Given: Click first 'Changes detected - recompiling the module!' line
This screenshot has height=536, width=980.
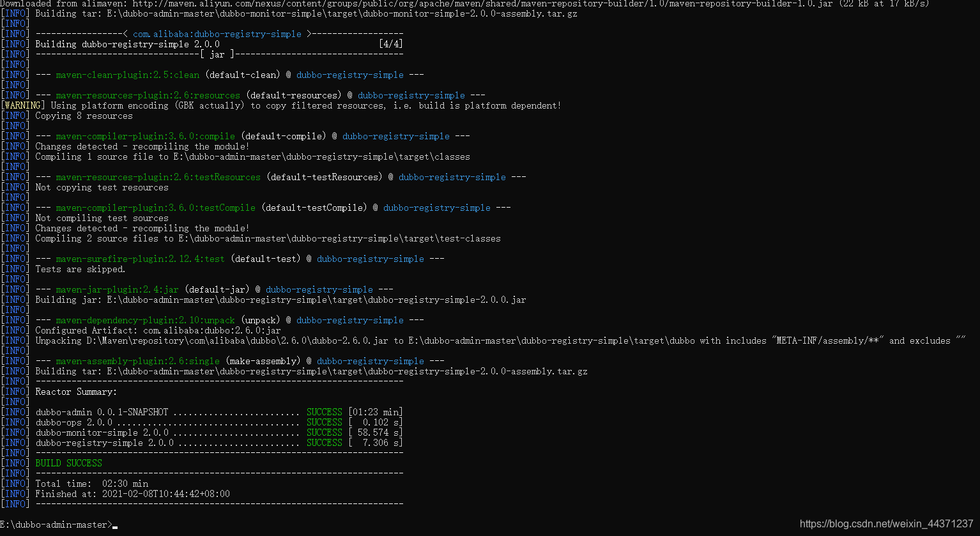Looking at the screenshot, I should pos(142,146).
